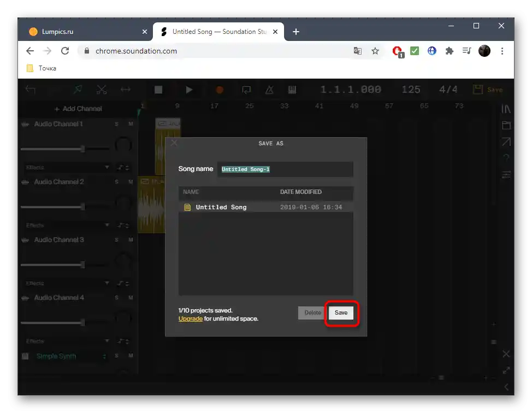Click the 4/4 time signature
Viewport: 532px width, 413px height.
pyautogui.click(x=448, y=90)
